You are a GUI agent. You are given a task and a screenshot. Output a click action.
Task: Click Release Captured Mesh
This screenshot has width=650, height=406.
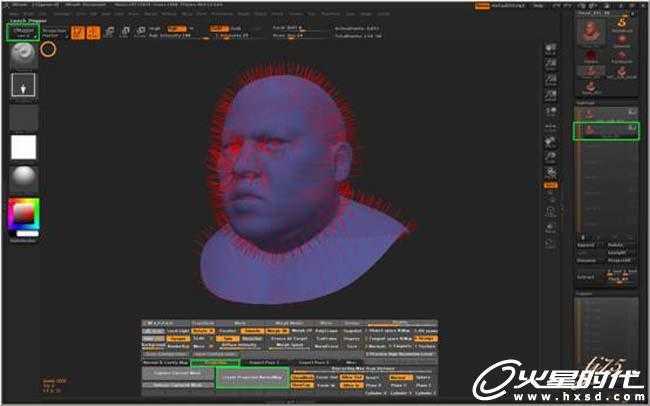(x=177, y=385)
